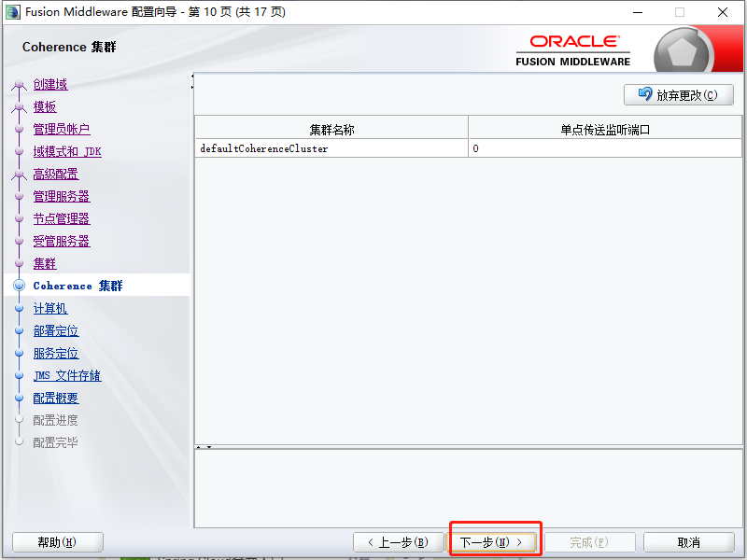Go to 管理服务器 step

click(x=62, y=196)
